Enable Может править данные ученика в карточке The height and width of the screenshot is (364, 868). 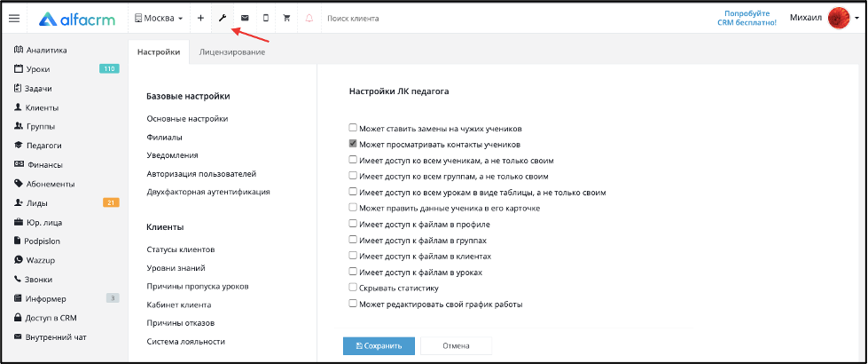tap(353, 209)
